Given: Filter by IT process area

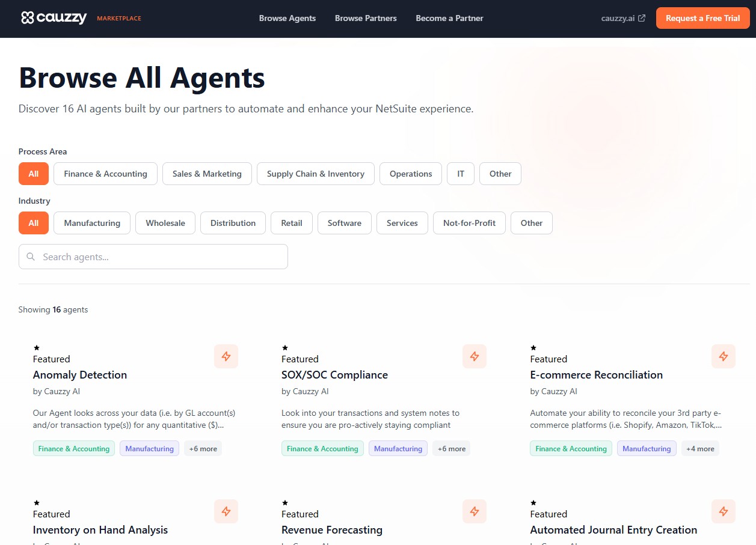Looking at the screenshot, I should pos(461,174).
